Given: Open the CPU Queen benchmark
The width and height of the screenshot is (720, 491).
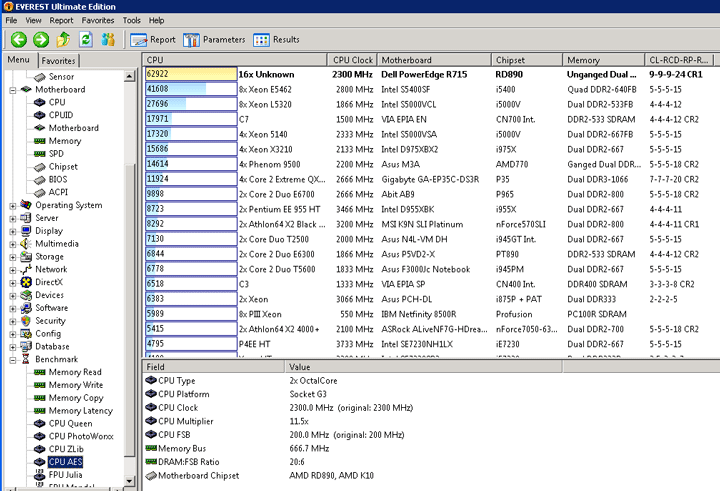Looking at the screenshot, I should coord(70,424).
